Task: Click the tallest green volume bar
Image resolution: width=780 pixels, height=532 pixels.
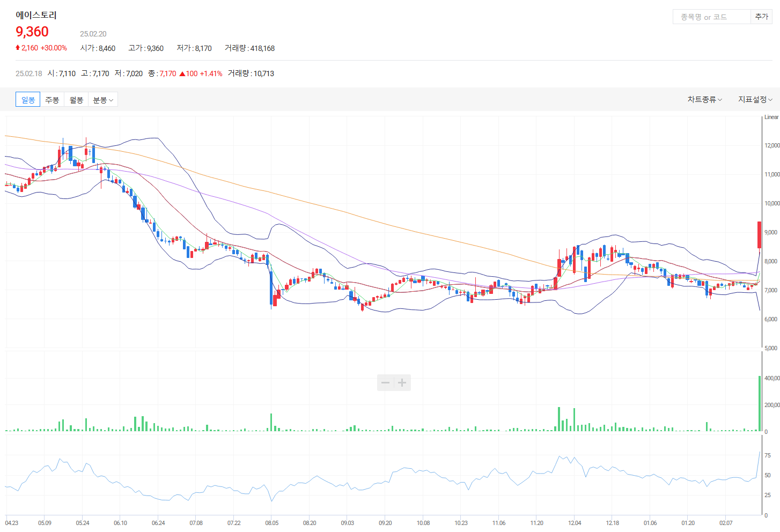Action: coord(759,403)
